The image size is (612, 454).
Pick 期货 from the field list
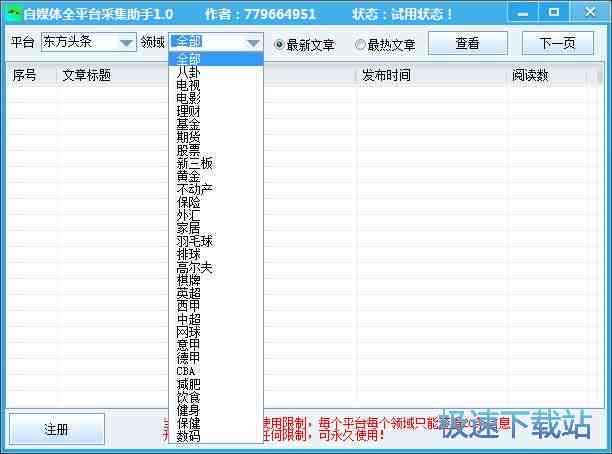pos(216,137)
